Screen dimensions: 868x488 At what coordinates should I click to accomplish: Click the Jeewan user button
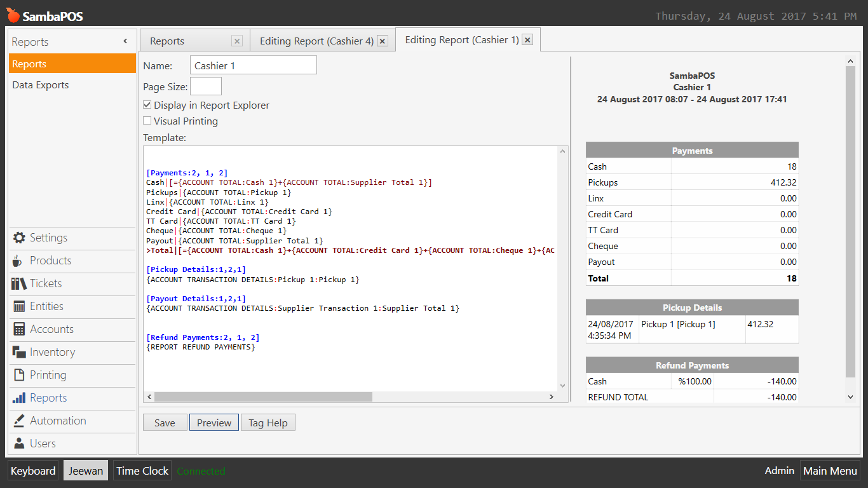pyautogui.click(x=86, y=471)
